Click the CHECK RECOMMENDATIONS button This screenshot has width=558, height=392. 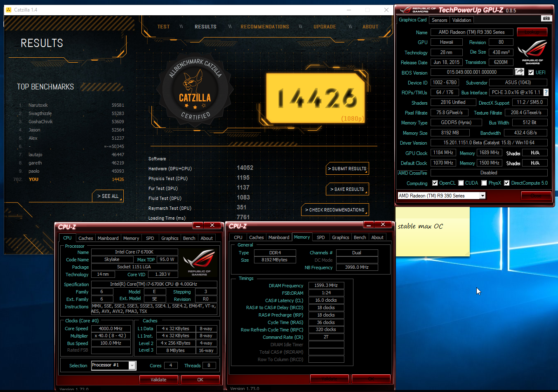(335, 210)
